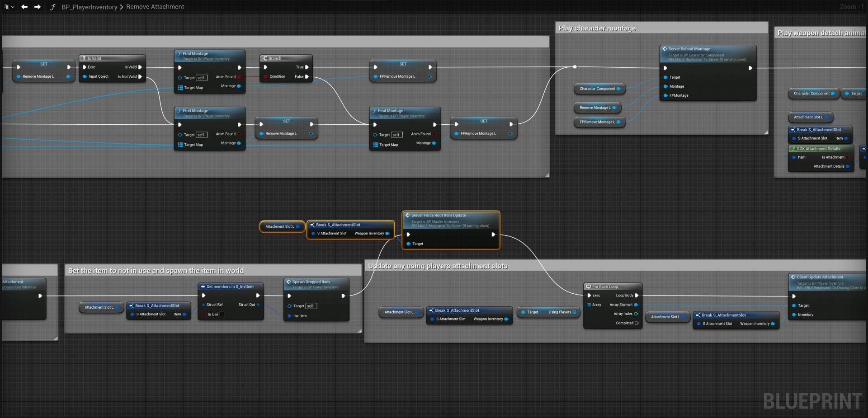Grab the Play character montage comment resize handle
Image resolution: width=868 pixels, height=418 pixels.
765,132
